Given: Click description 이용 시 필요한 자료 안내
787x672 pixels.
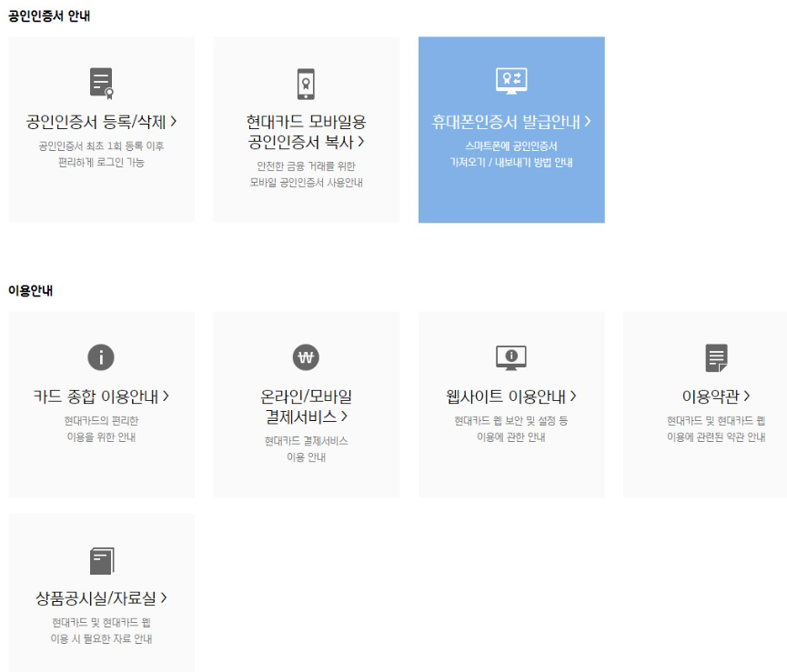Looking at the screenshot, I should coord(101,638).
